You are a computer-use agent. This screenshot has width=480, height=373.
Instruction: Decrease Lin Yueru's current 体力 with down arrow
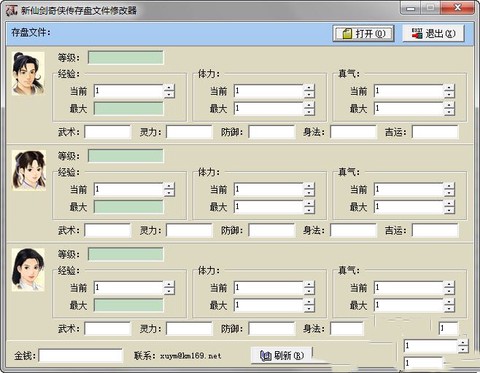pos(309,291)
